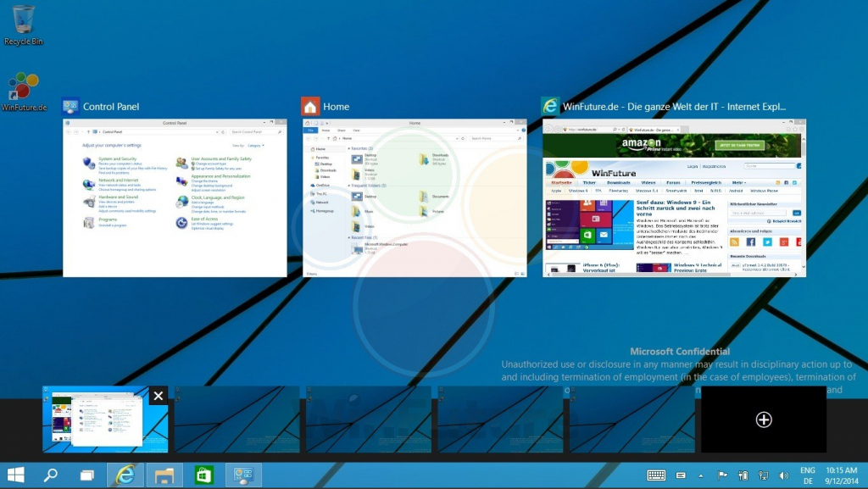Click the network icon in the tray
Screen dimensions: 868x489
tap(763, 475)
